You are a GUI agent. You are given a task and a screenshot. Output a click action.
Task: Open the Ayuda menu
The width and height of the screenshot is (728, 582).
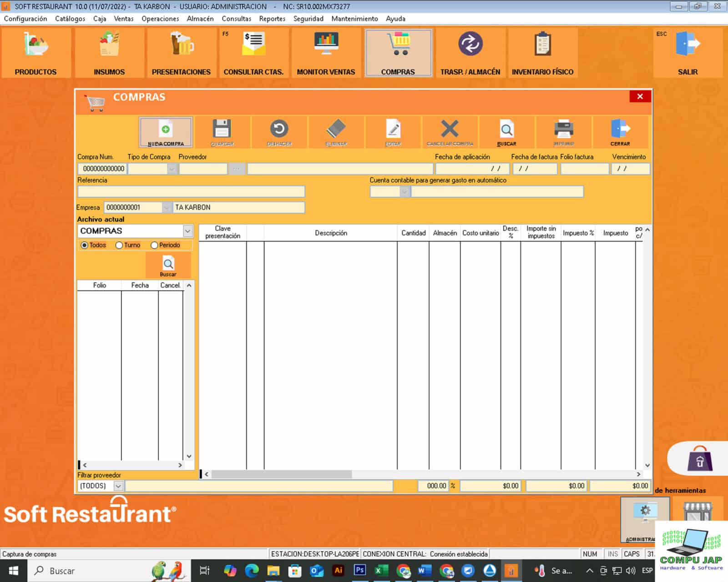point(395,19)
